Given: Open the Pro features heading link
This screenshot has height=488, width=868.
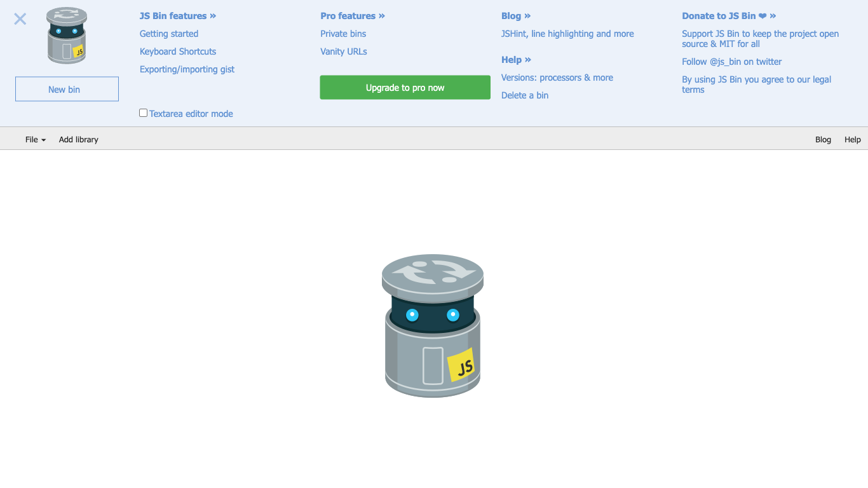Looking at the screenshot, I should 353,16.
